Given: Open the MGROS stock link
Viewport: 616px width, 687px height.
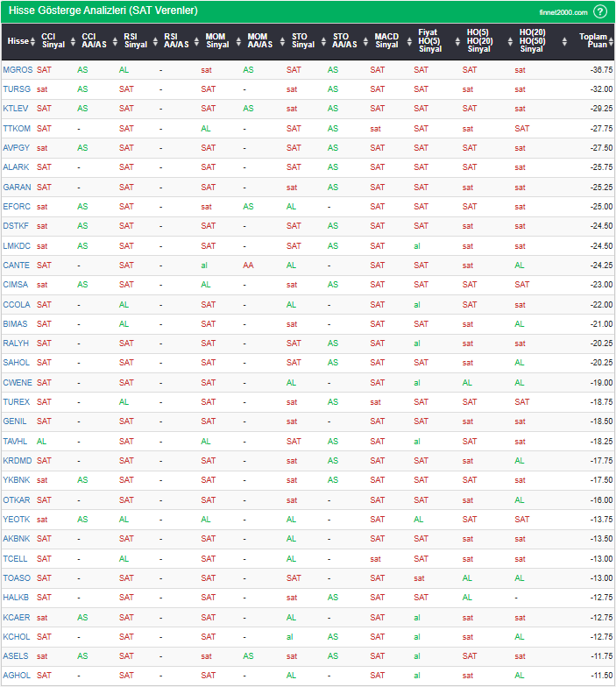Looking at the screenshot, I should (x=17, y=69).
